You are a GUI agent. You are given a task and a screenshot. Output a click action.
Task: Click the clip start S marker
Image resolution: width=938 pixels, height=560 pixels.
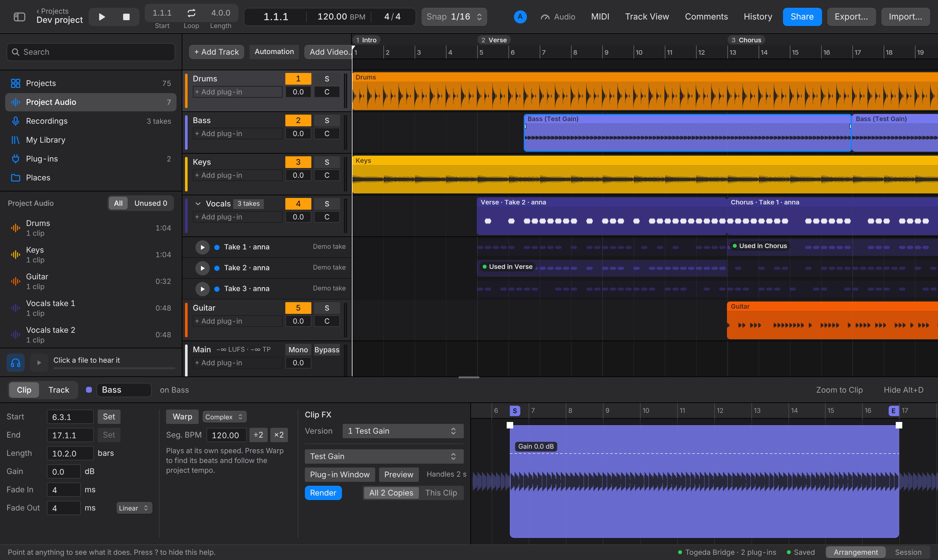pyautogui.click(x=515, y=411)
